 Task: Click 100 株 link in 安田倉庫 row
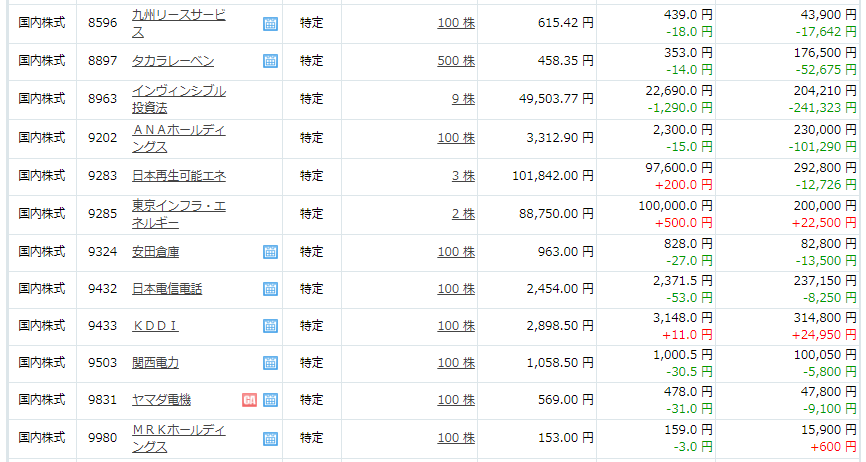[455, 252]
